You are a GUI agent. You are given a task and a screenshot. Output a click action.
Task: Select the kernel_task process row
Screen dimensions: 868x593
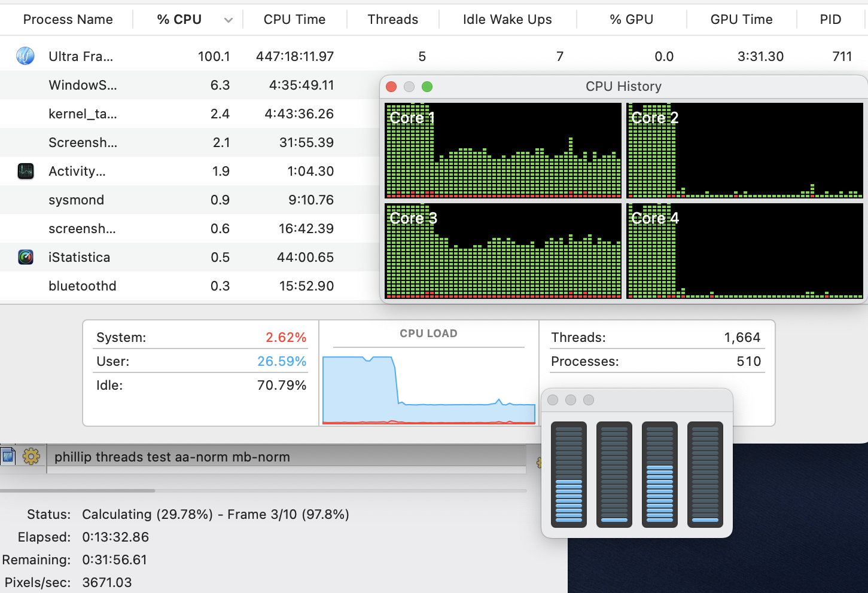tap(179, 114)
